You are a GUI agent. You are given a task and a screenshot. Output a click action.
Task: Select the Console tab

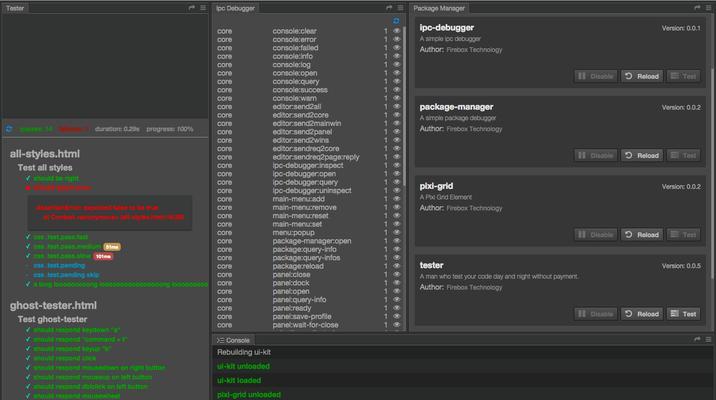tap(233, 340)
